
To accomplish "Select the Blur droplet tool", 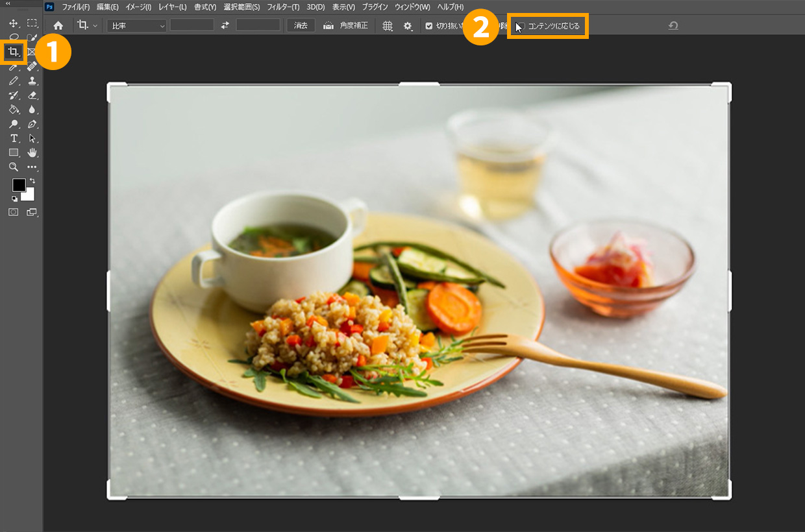I will pos(32,109).
